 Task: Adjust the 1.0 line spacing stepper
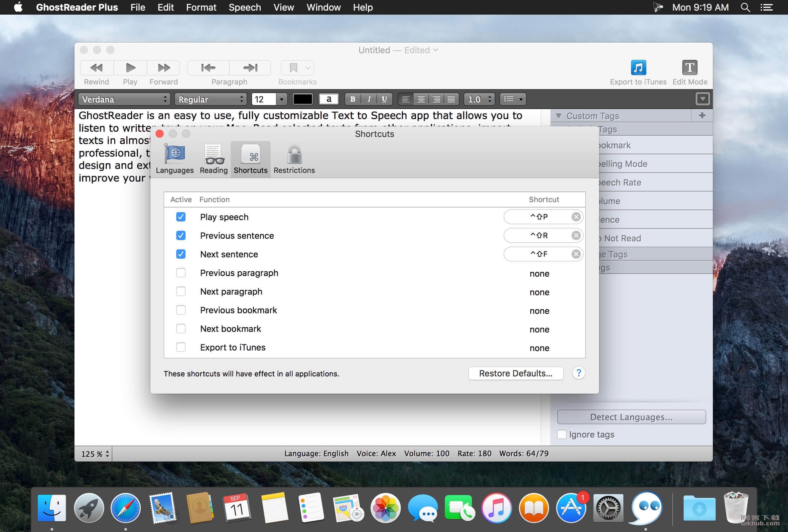point(489,99)
